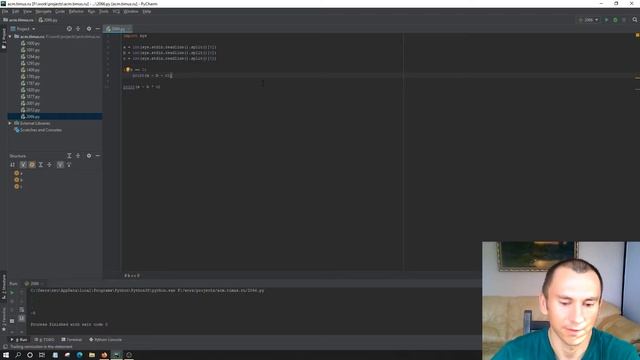Click the vertical Favorites side tab
This screenshot has width=640, height=360.
(x=4, y=318)
